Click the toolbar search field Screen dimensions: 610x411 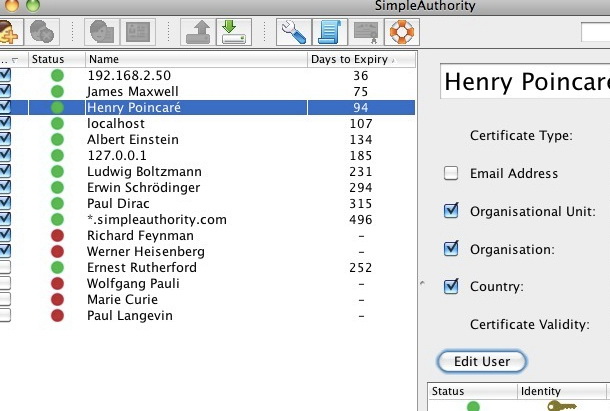point(595,32)
